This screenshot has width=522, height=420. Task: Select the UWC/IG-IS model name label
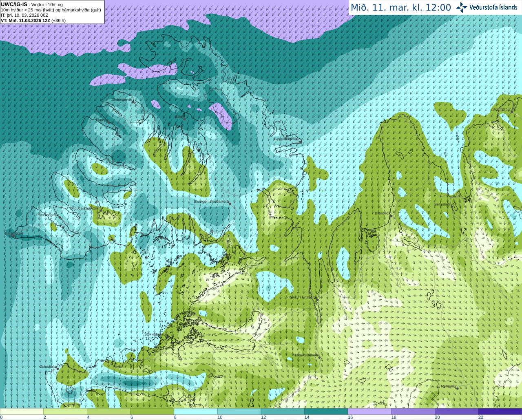[x=14, y=4]
